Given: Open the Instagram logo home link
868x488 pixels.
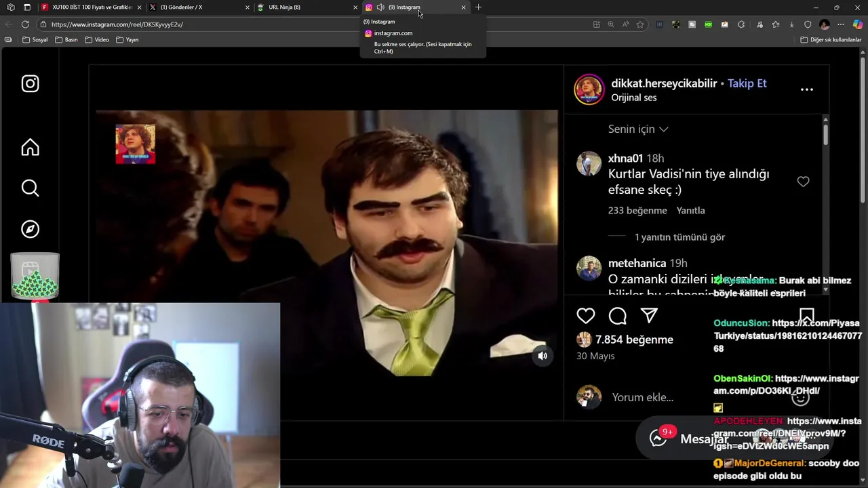Looking at the screenshot, I should [30, 83].
